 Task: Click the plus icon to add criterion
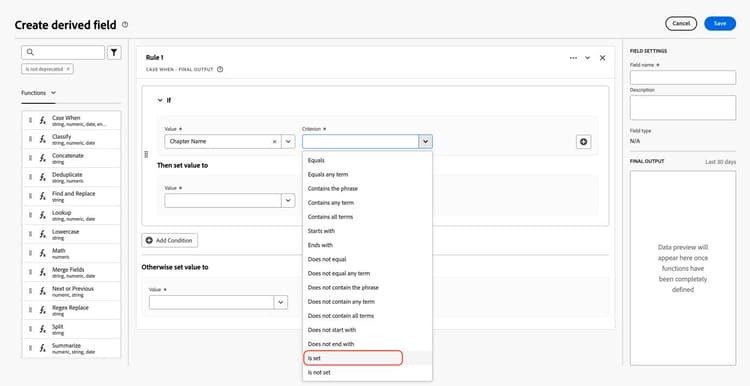tap(584, 142)
